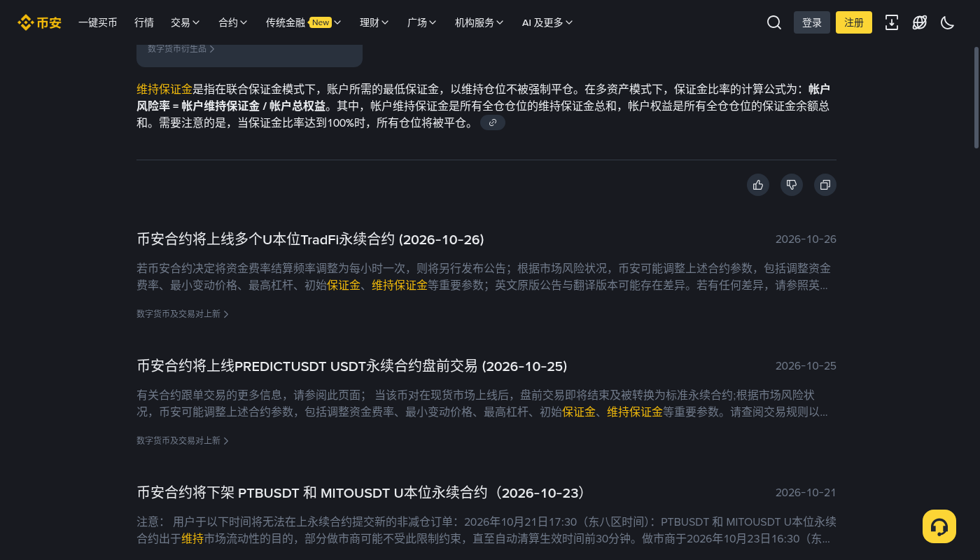Expand the 广场 dropdown menu
The image size is (980, 560).
tap(422, 22)
